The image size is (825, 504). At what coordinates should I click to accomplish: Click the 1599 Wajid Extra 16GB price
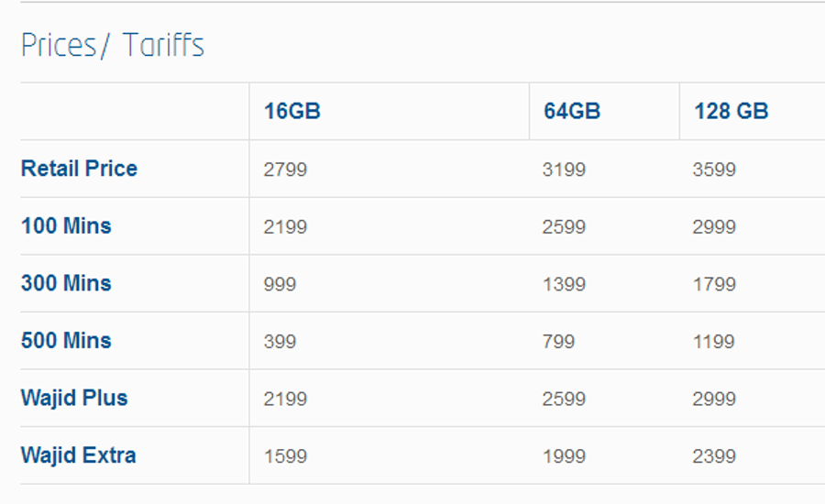[x=285, y=456]
